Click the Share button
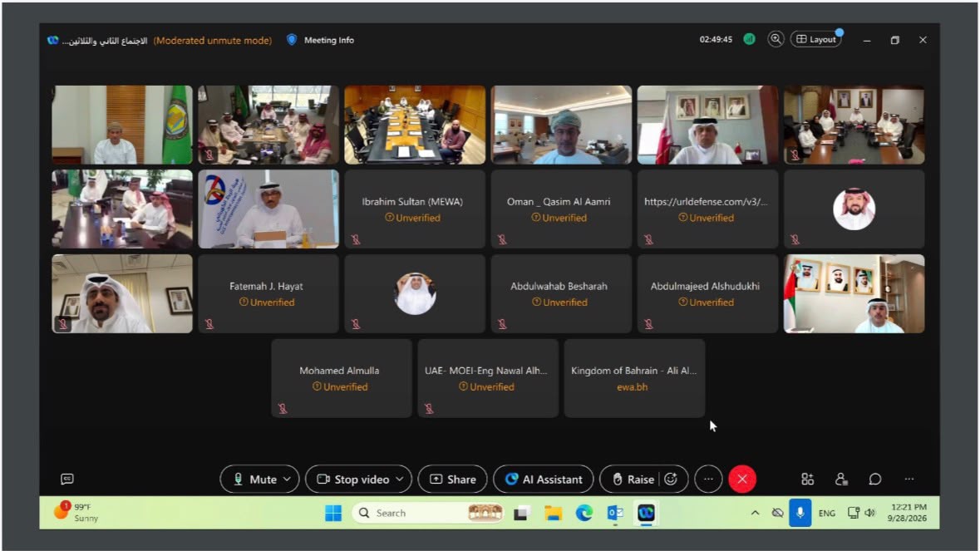This screenshot has width=980, height=551. 452,480
